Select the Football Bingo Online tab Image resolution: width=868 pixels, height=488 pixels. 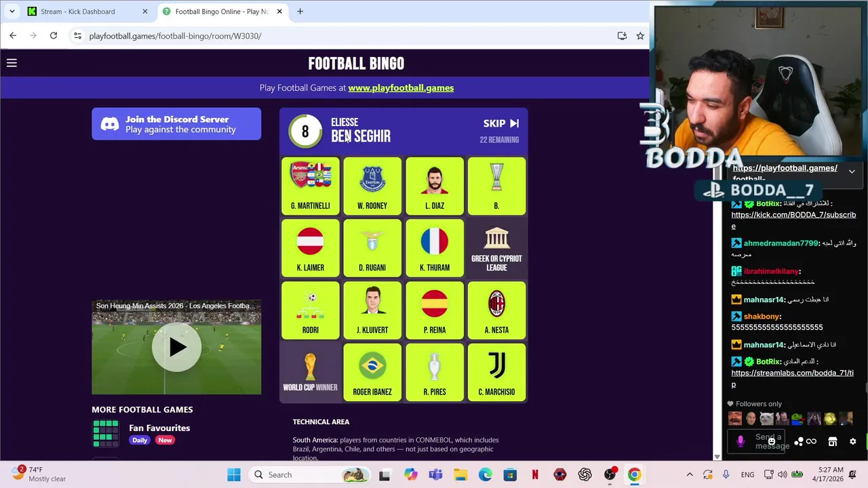click(222, 12)
